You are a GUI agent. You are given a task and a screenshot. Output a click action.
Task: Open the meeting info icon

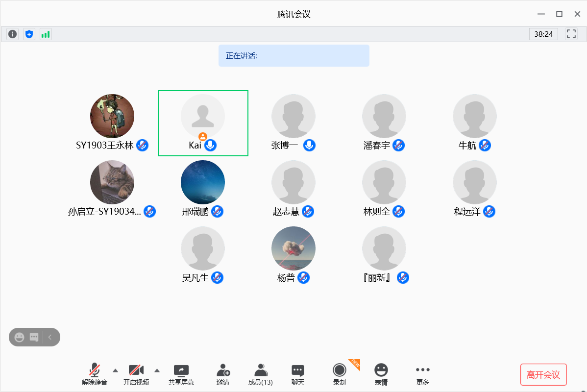tap(12, 34)
